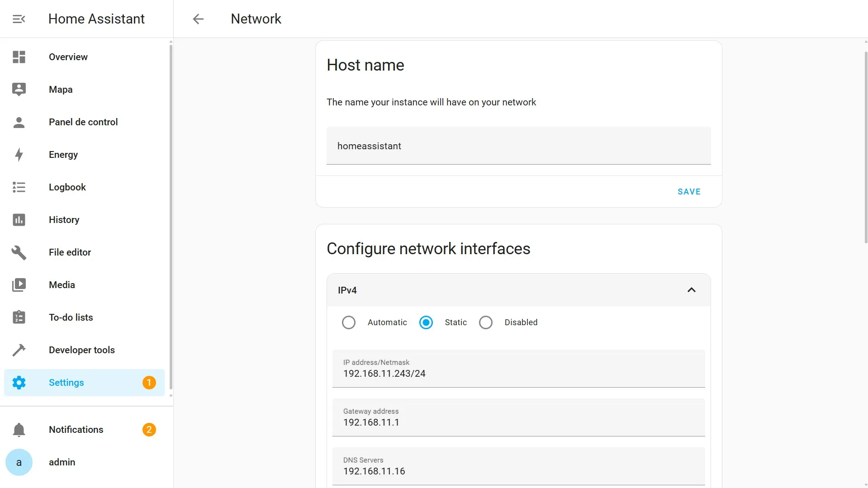Screen dimensions: 868x488
Task: Click the Home Assistant title
Action: point(96,19)
